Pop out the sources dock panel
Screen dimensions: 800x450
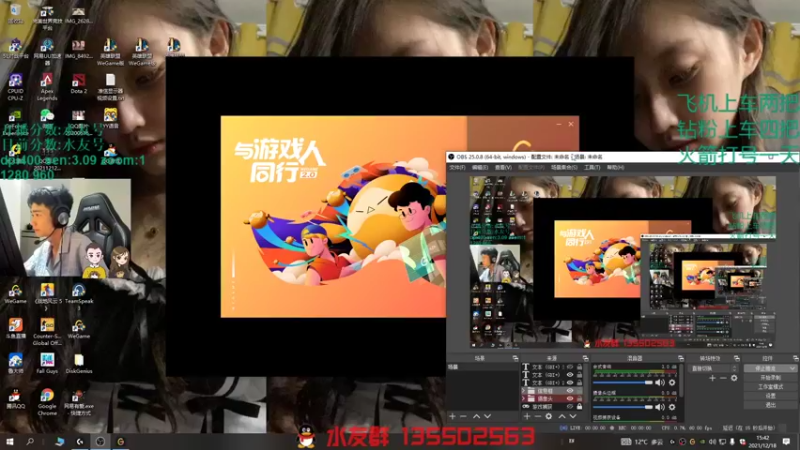585,358
